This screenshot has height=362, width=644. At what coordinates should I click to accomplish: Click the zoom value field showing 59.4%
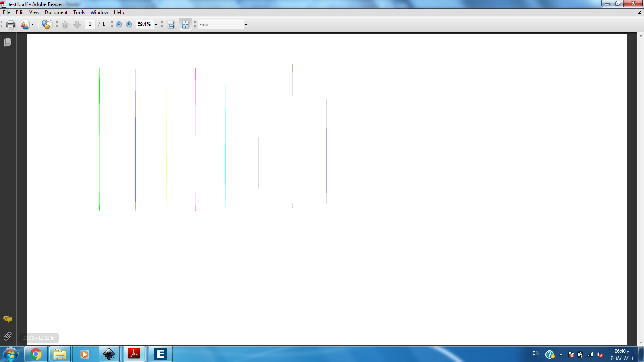(x=144, y=24)
